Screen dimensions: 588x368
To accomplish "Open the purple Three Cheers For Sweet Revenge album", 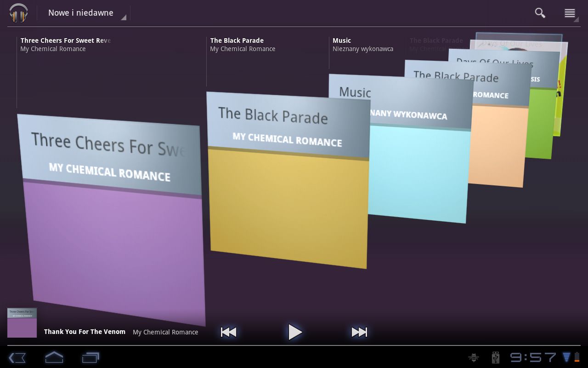I will pyautogui.click(x=112, y=220).
